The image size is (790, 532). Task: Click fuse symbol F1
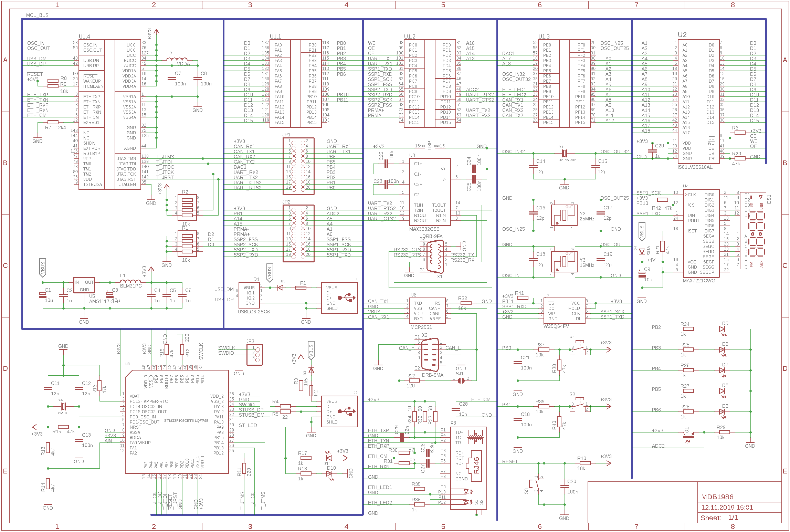pyautogui.click(x=301, y=288)
